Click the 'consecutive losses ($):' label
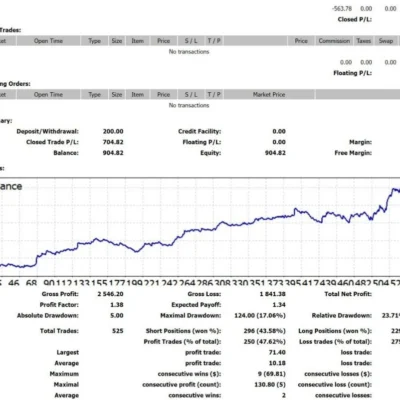 tap(338, 374)
